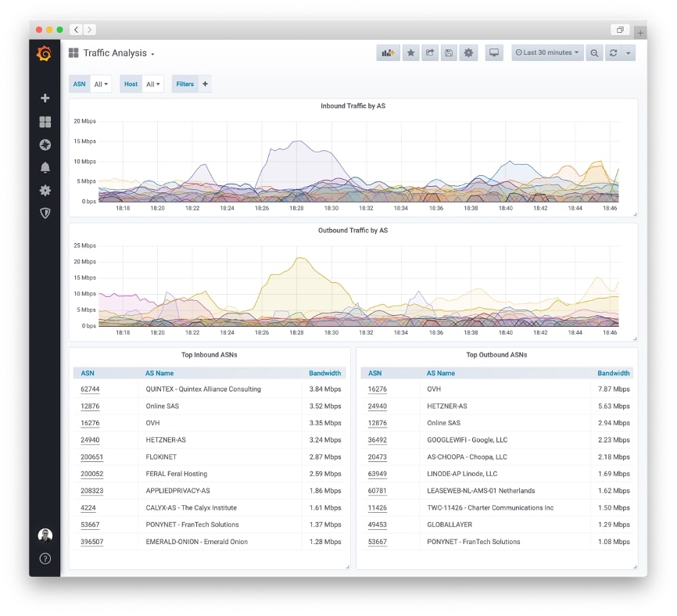Open inbound ASN 4224 link
677x616 pixels.
tap(88, 507)
